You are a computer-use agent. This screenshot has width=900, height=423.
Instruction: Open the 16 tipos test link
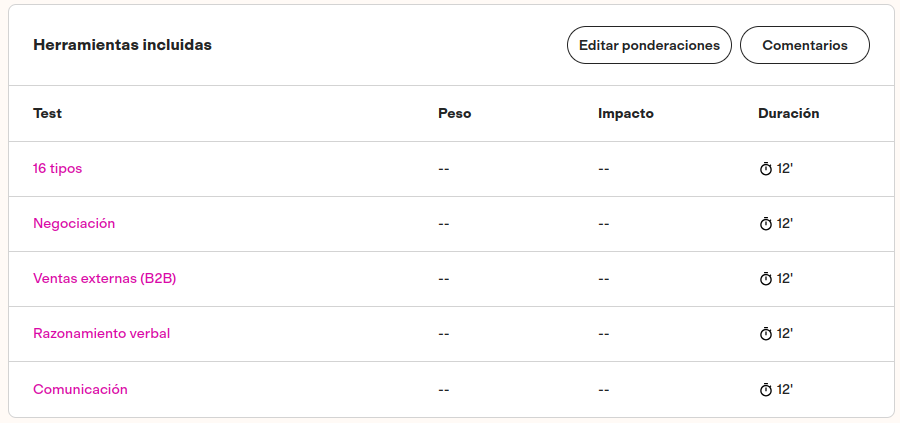58,169
